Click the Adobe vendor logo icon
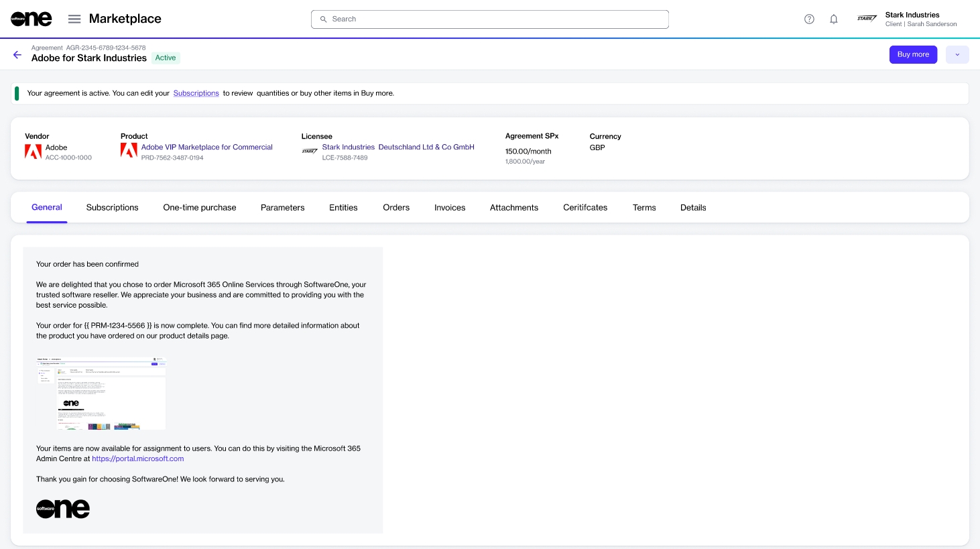980x549 pixels. [x=33, y=152]
